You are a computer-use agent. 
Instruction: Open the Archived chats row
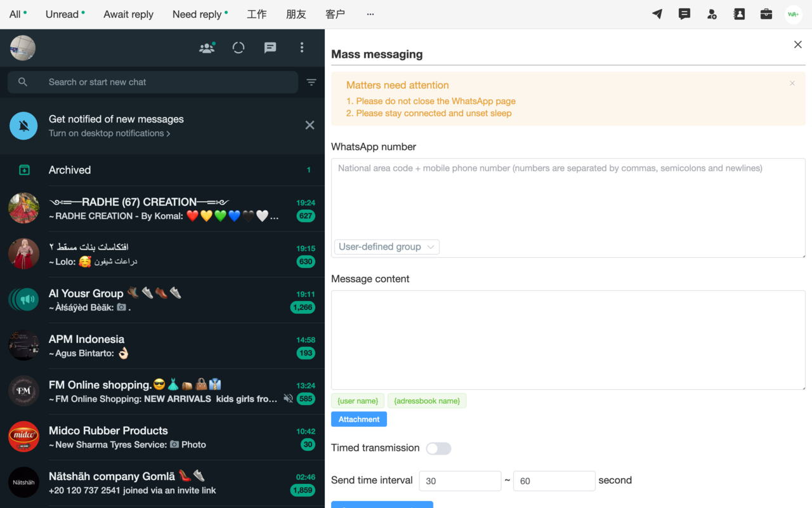point(162,170)
